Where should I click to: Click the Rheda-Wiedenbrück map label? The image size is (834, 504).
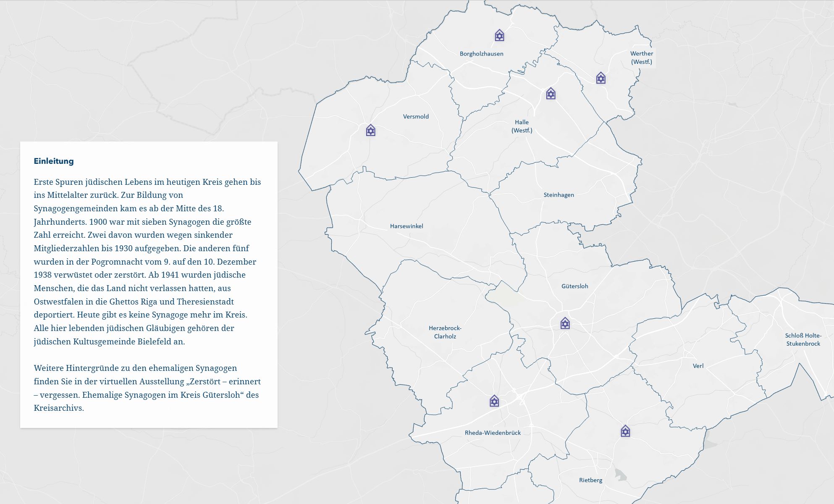click(493, 433)
